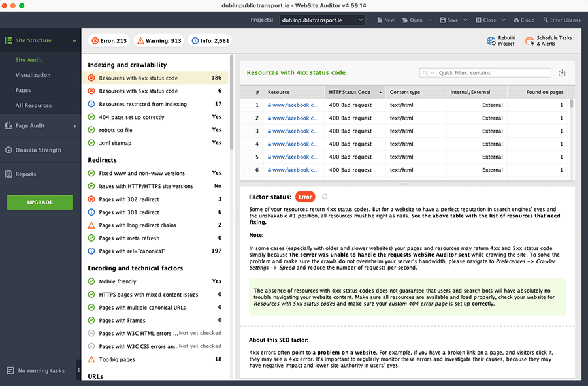The image size is (588, 386).
Task: Click the Open project button
Action: pyautogui.click(x=412, y=20)
